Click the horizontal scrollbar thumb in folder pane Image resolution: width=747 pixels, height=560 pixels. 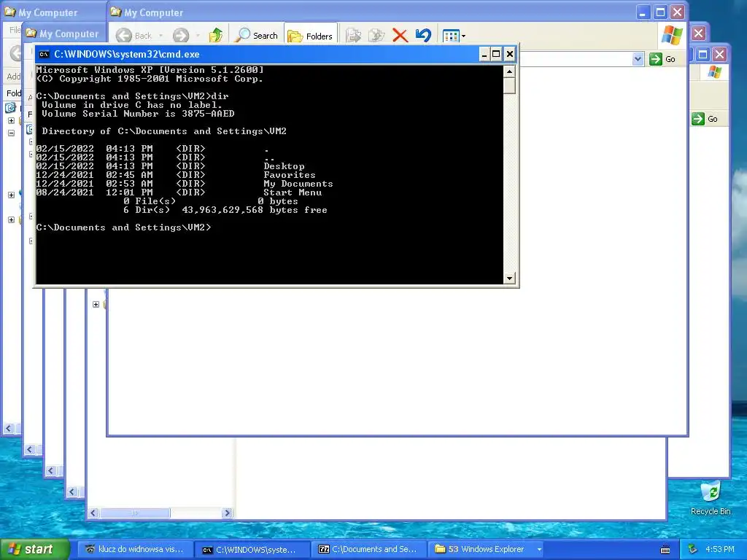click(135, 513)
